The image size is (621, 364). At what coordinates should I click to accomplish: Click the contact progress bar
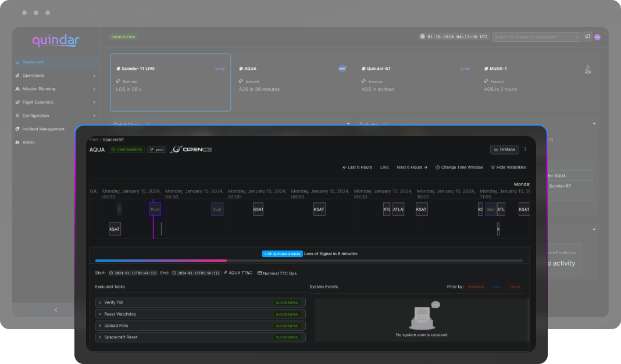309,260
